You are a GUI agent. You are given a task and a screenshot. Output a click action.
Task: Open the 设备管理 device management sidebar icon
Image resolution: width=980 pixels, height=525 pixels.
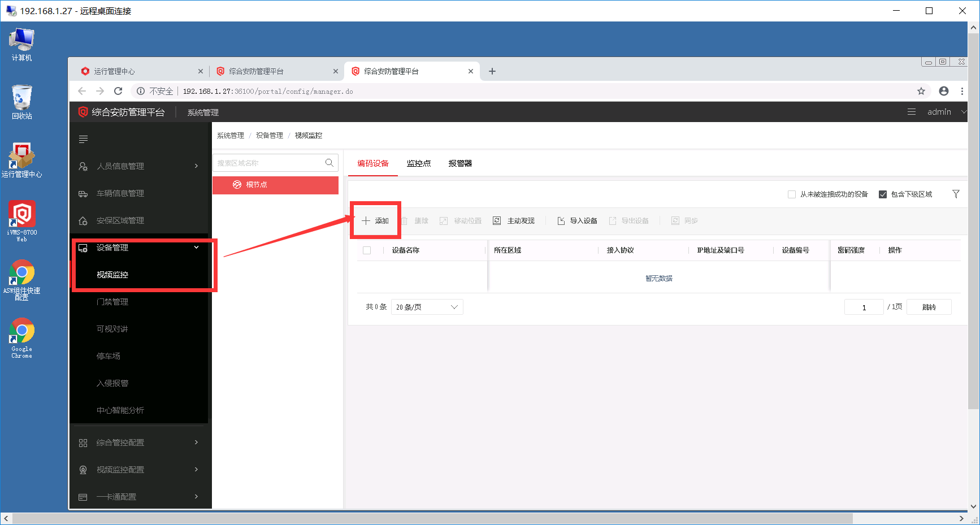point(83,248)
